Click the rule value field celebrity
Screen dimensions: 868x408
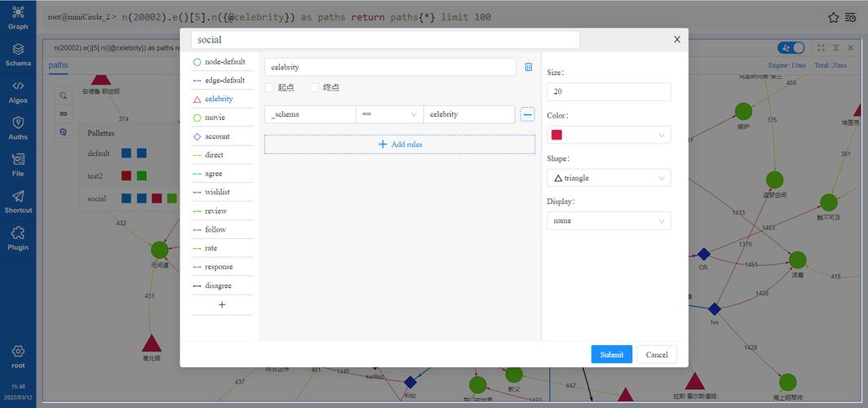tap(469, 114)
